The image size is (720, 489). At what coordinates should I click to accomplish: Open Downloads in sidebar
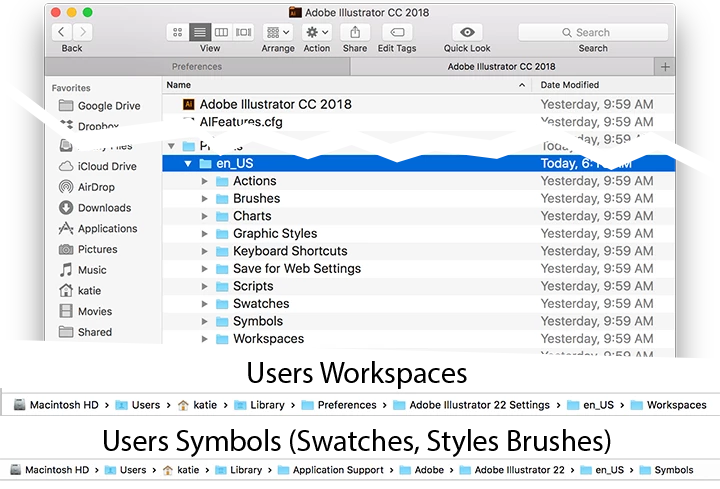(x=95, y=208)
